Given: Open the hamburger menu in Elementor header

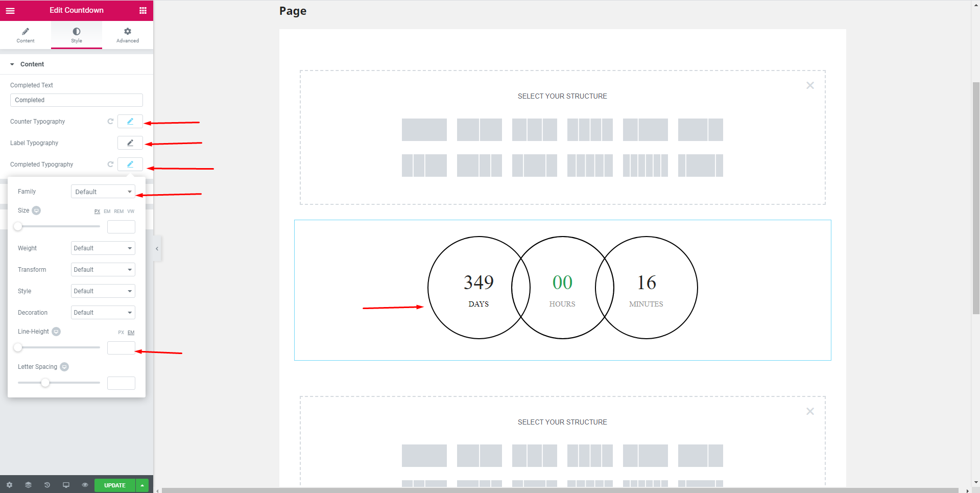Looking at the screenshot, I should click(x=10, y=10).
